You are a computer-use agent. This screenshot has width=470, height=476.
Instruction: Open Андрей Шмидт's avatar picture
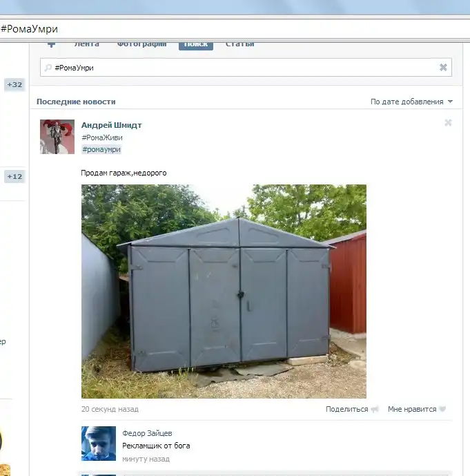tap(57, 137)
